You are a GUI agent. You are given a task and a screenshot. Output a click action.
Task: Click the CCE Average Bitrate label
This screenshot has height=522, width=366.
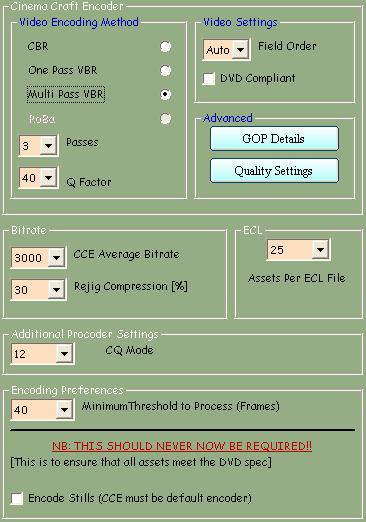126,254
